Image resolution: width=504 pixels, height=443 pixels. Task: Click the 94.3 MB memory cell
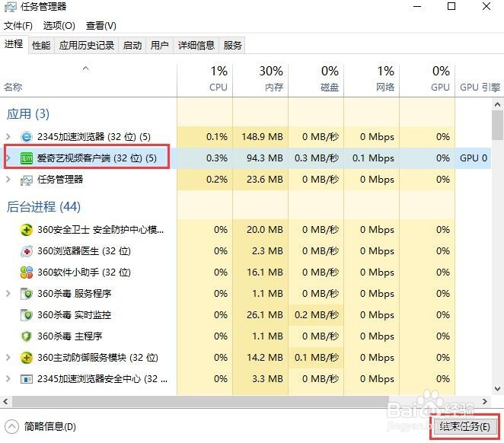260,158
